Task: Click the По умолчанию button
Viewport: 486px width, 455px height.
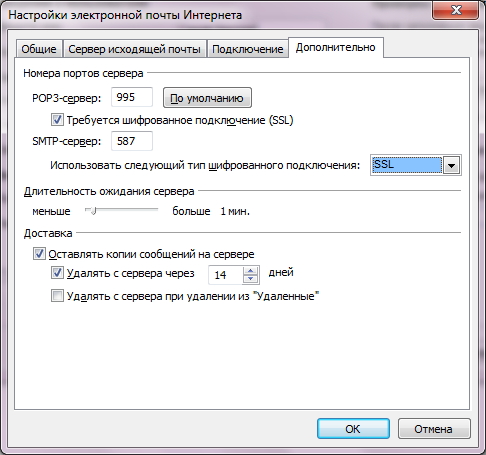Action: (207, 98)
